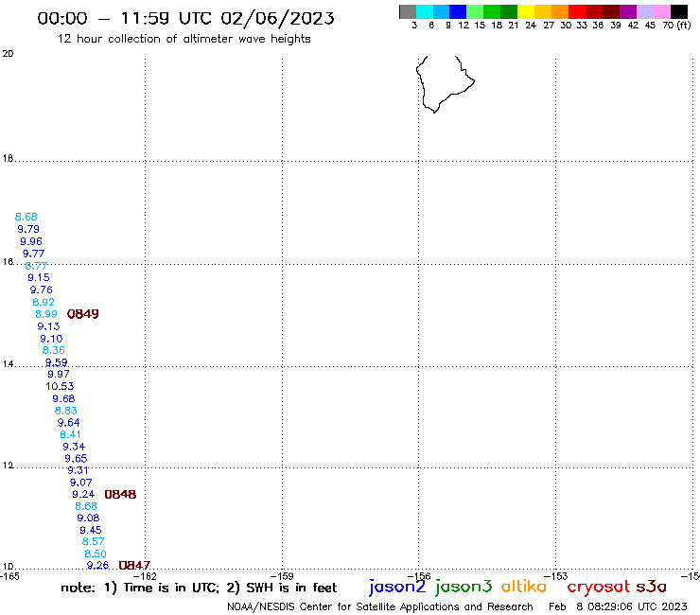Click the time marker '0848'
Image resolution: width=700 pixels, height=615 pixels.
[x=120, y=494]
